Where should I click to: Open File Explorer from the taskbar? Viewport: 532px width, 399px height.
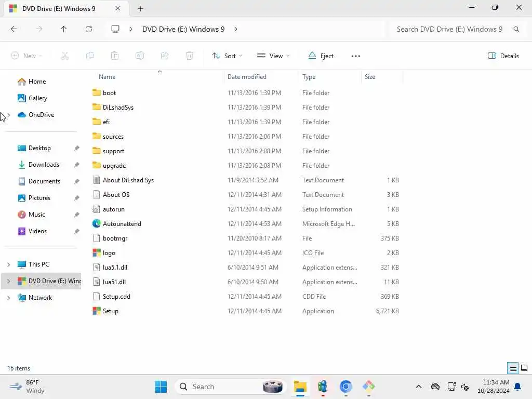click(300, 387)
